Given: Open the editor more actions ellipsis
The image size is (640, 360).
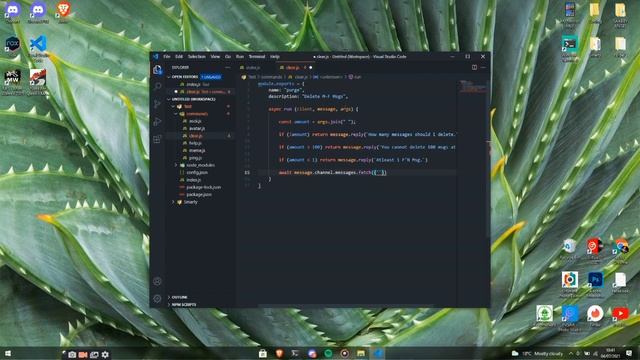Looking at the screenshot, I should 483,67.
